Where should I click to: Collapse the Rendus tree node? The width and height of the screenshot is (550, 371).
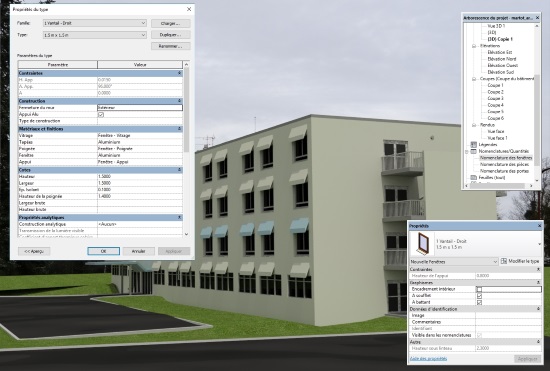[x=474, y=125]
